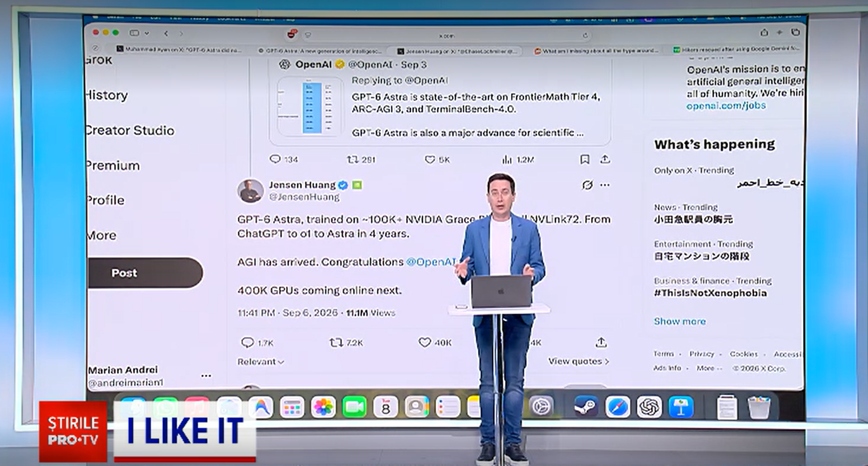Open Safari from the Dock

click(617, 406)
